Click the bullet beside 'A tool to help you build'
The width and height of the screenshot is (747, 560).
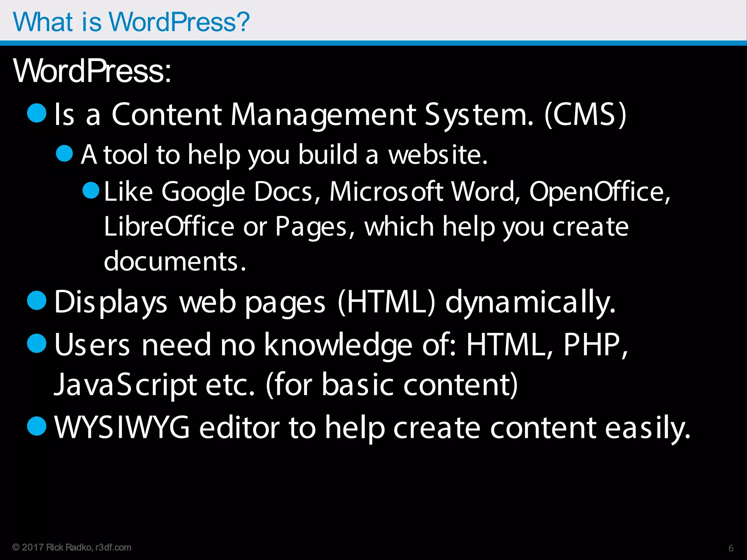(x=65, y=153)
